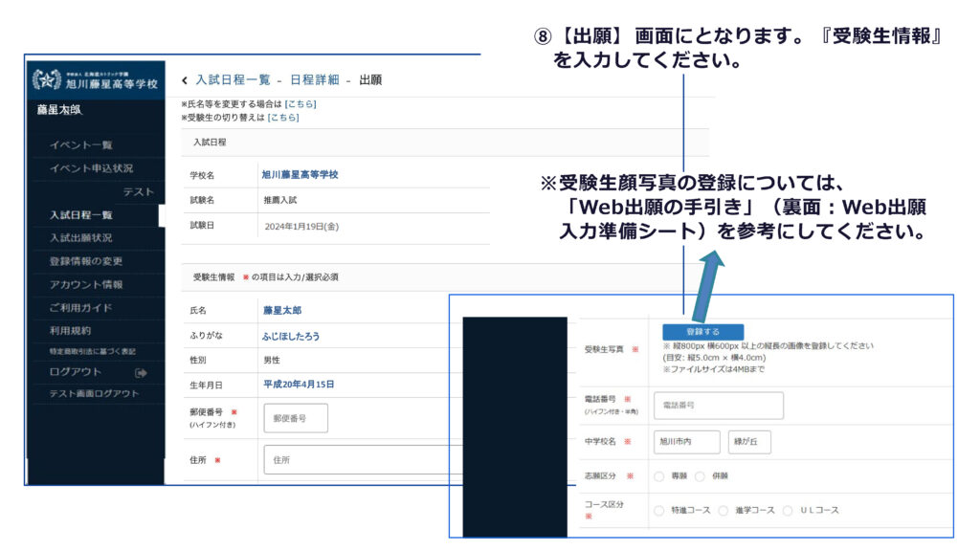Screen dimensions: 980x551
Task: Open 登録情報の変更 from the sidebar
Action: [86, 261]
